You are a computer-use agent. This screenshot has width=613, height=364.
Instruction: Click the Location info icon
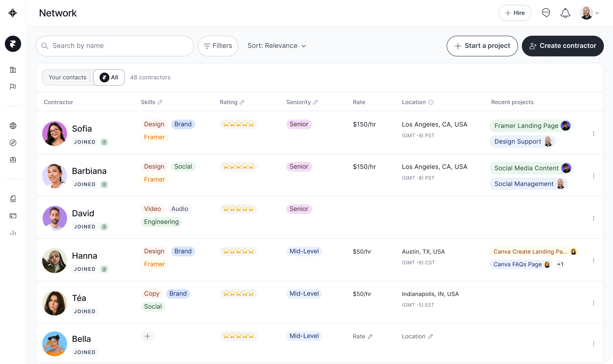click(431, 102)
